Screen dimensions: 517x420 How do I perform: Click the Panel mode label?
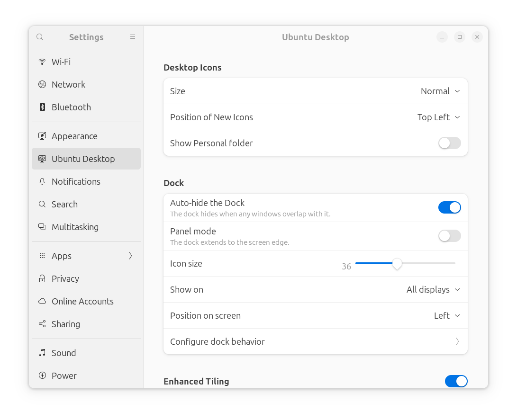tap(193, 231)
